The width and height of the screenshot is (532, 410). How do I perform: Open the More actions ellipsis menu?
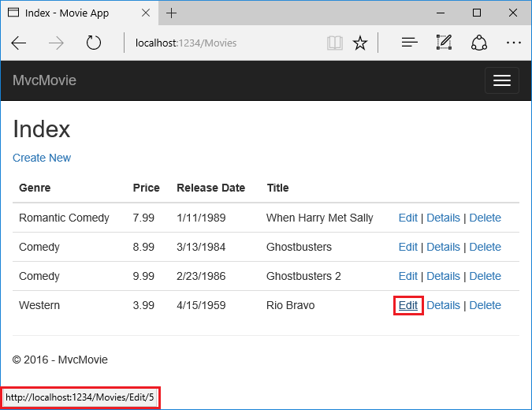tap(513, 43)
